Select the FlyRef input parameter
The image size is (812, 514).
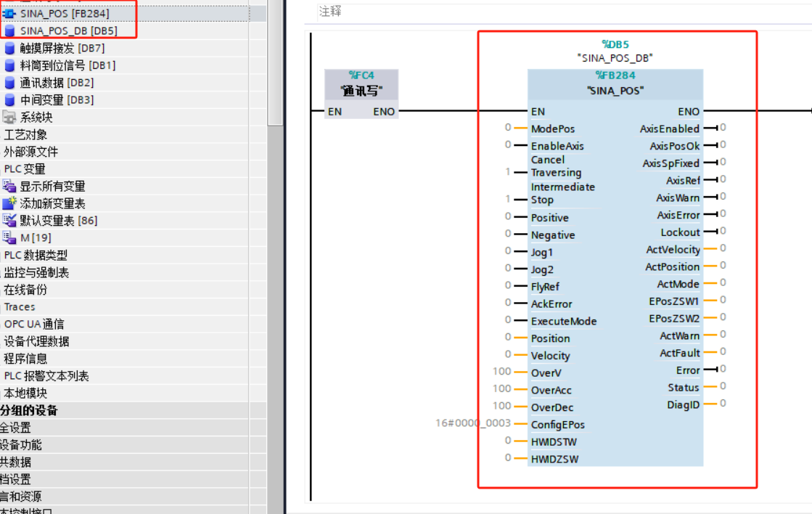[545, 287]
